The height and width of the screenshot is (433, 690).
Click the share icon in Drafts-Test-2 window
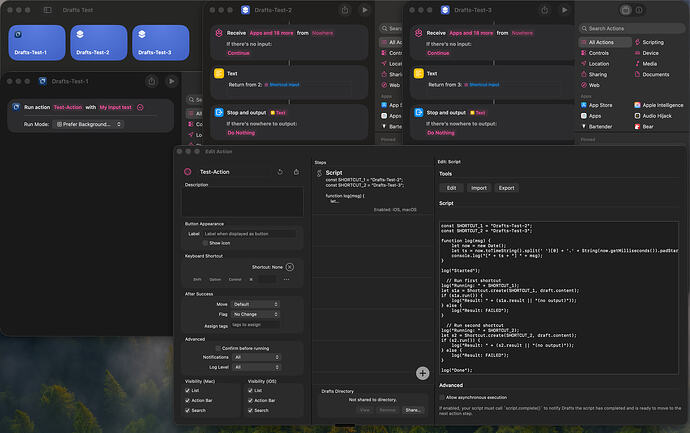pyautogui.click(x=345, y=10)
